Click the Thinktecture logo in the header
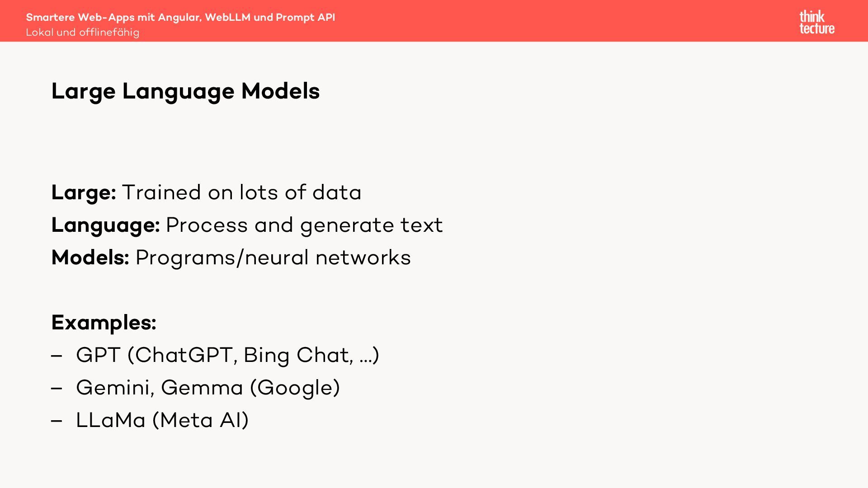The height and width of the screenshot is (488, 868). pyautogui.click(x=816, y=22)
